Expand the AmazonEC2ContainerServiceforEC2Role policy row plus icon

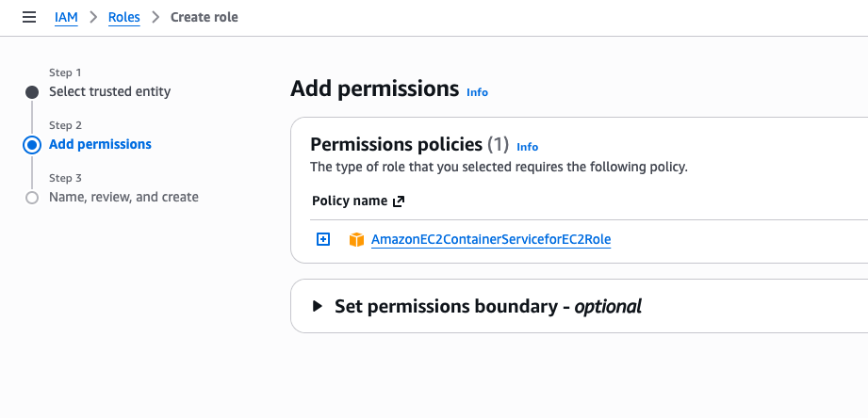(x=323, y=240)
